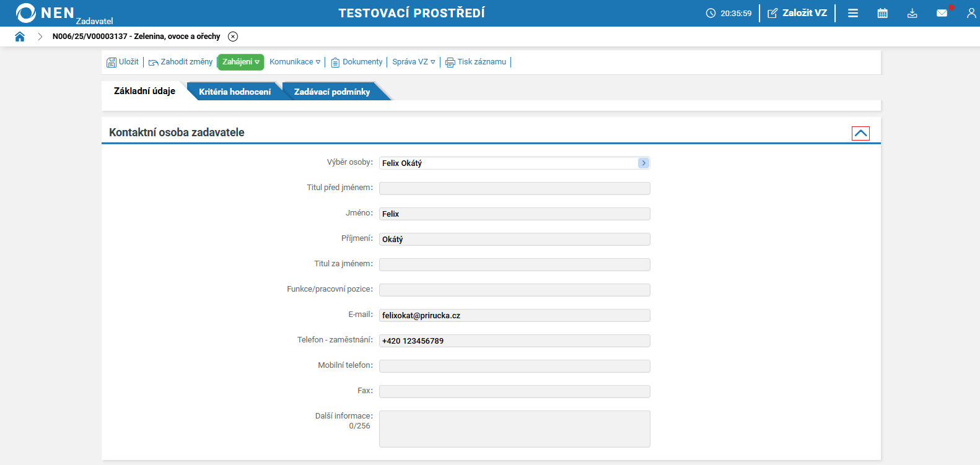The height and width of the screenshot is (465, 980).
Task: Expand the Zahájeni dropdown
Action: 241,62
